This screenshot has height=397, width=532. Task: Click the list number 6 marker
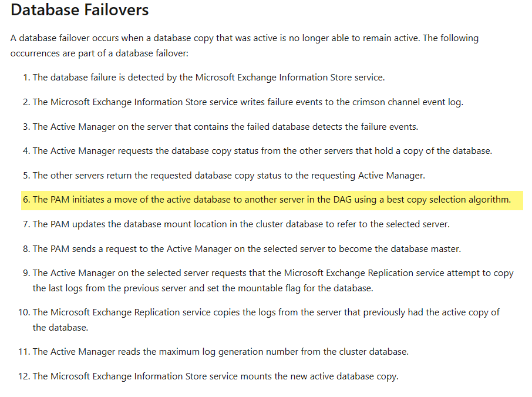click(x=26, y=200)
